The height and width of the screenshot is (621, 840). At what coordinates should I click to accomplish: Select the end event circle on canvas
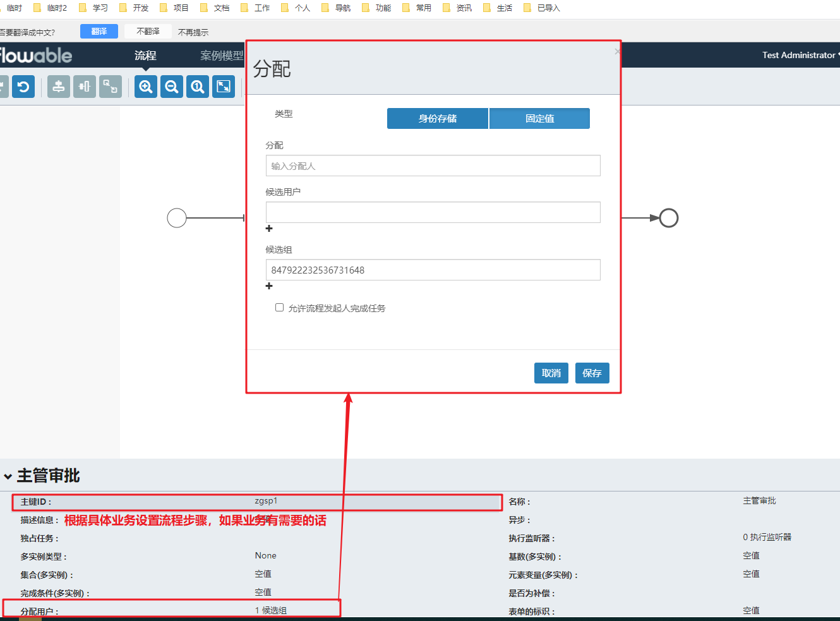pyautogui.click(x=669, y=218)
